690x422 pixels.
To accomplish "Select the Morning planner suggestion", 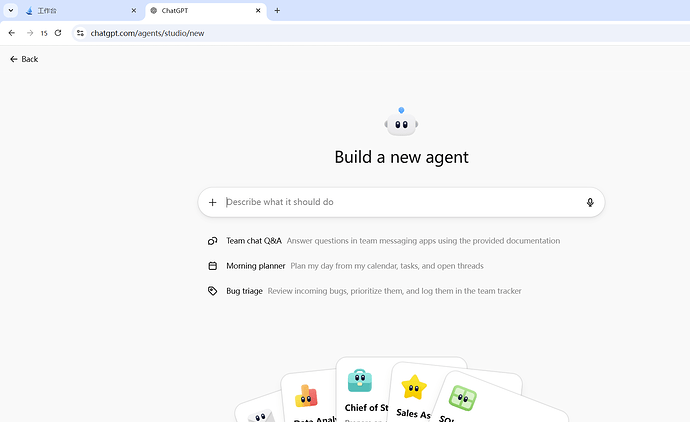I will 345,266.
